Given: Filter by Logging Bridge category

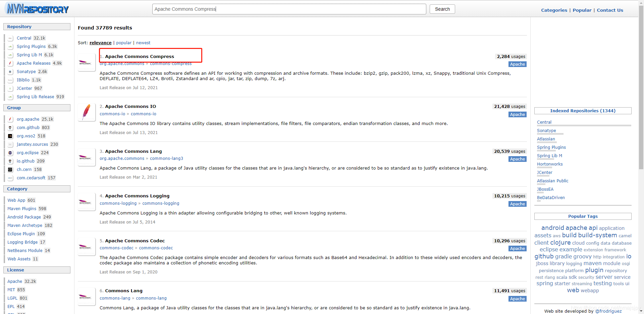Looking at the screenshot, I should coord(26,242).
